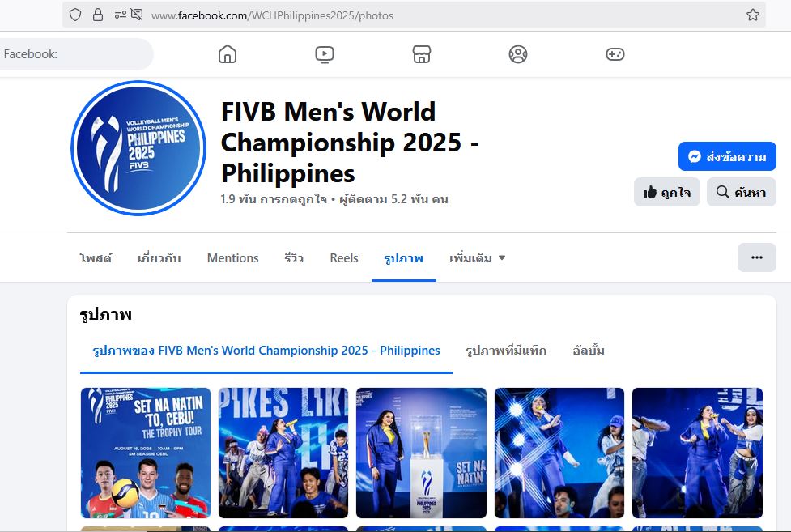Bookmark this page with the star icon
Image resolution: width=791 pixels, height=532 pixels.
click(753, 15)
